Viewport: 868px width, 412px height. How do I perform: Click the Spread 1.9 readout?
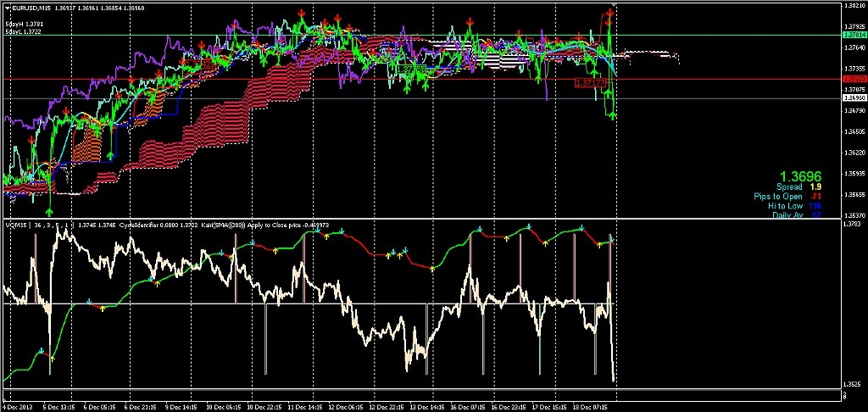798,187
